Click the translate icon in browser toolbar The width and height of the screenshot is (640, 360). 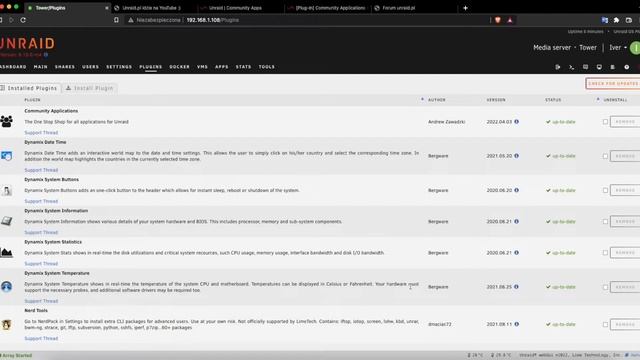coord(604,20)
